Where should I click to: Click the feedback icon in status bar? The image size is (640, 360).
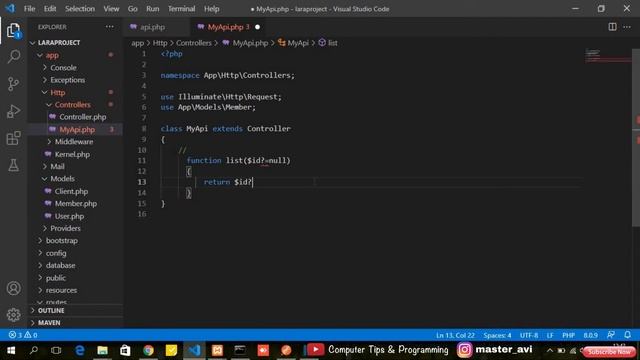(611, 335)
